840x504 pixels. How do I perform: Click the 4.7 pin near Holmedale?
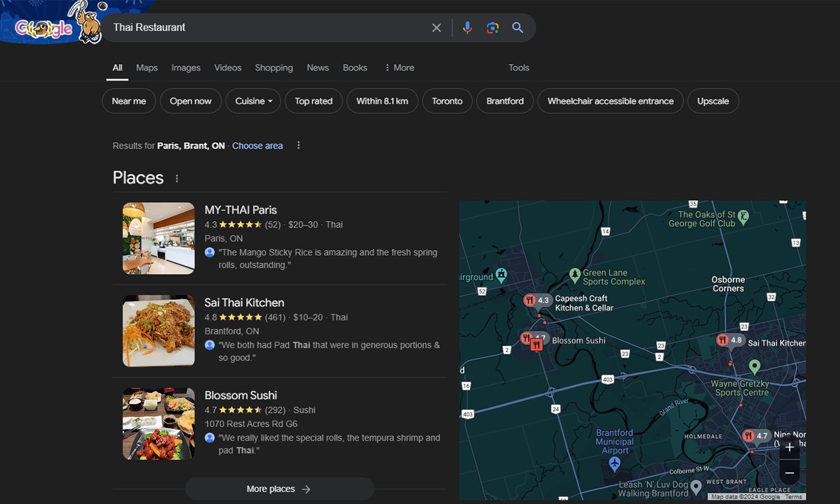[x=755, y=436]
